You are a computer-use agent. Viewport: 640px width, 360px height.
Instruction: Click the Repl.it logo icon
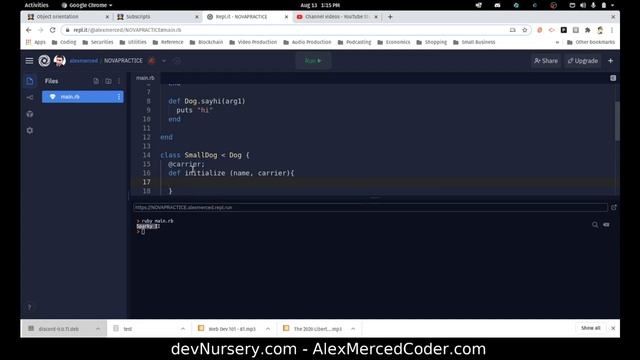[44, 61]
